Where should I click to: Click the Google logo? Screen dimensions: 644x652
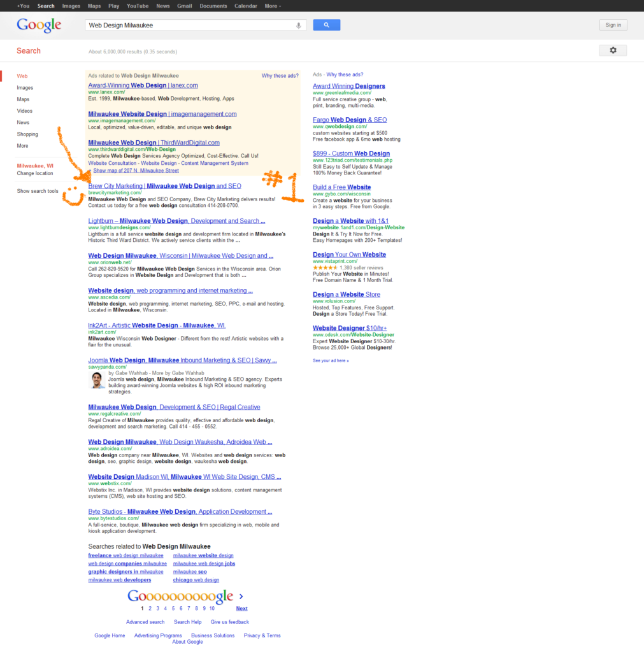(x=39, y=25)
